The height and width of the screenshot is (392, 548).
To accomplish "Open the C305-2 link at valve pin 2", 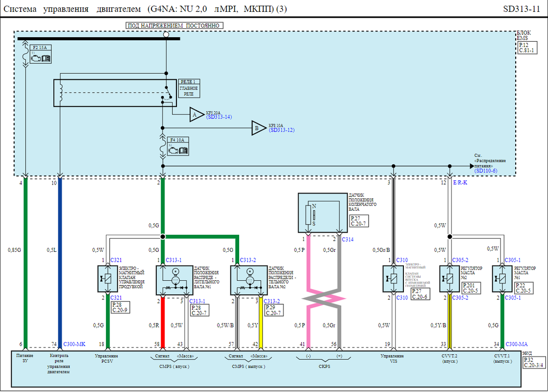I will 460,297.
